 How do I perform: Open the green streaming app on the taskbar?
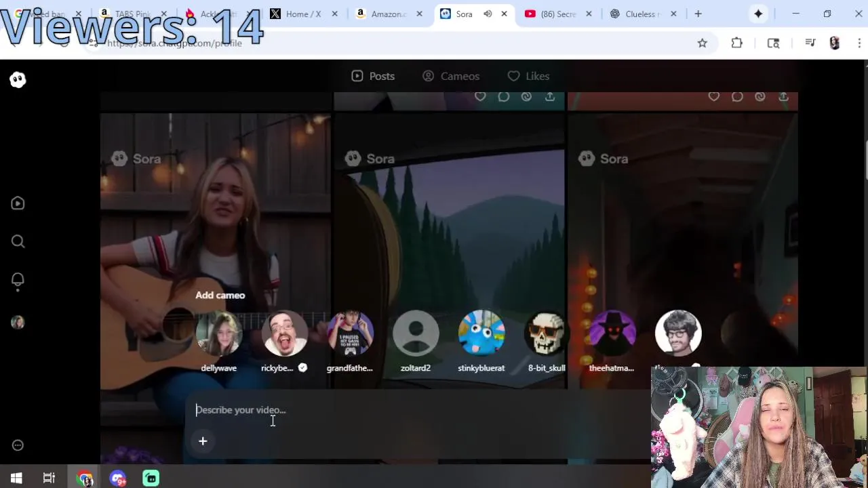[151, 479]
